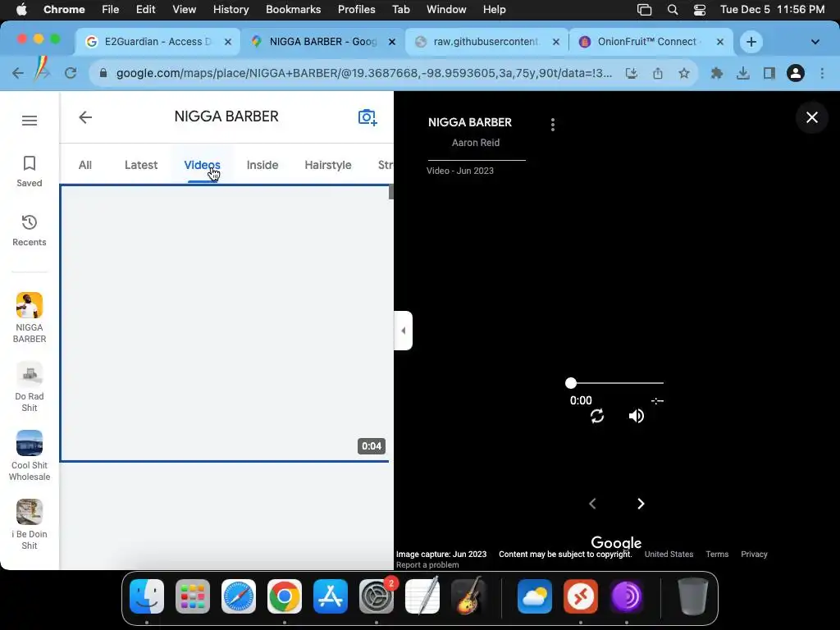This screenshot has height=630, width=840.
Task: Open the View menu
Action: pos(185,10)
